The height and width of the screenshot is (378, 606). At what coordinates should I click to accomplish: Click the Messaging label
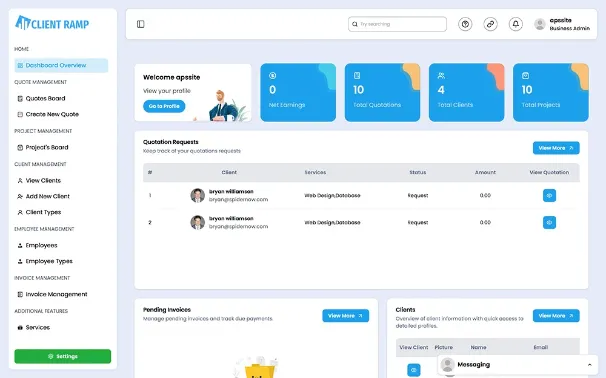(473, 364)
